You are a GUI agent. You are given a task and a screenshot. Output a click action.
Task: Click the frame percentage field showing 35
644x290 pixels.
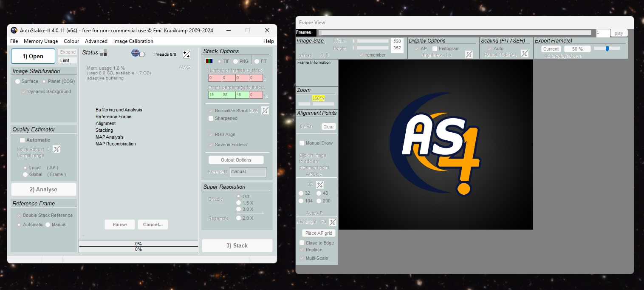coord(229,95)
